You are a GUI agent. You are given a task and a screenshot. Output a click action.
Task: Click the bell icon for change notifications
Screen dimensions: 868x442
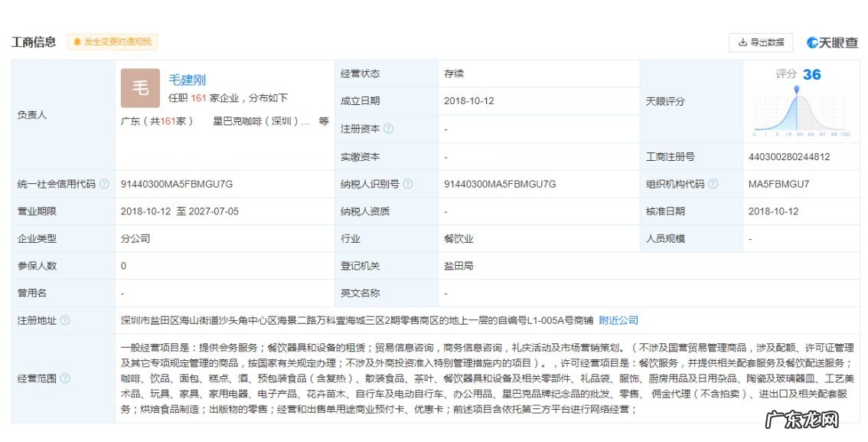click(x=76, y=42)
